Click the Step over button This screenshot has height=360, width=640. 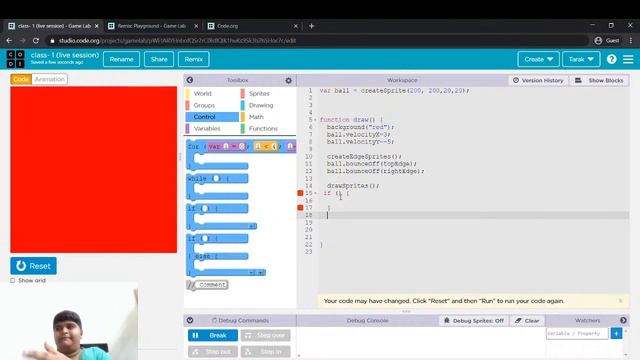266,336
